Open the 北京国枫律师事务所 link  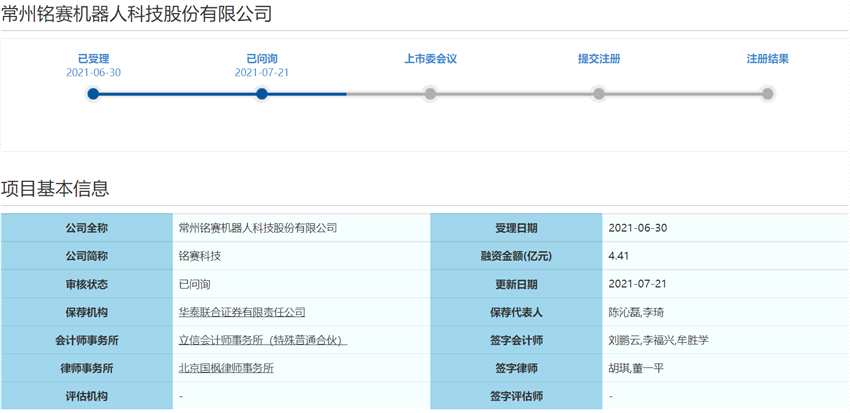click(226, 369)
